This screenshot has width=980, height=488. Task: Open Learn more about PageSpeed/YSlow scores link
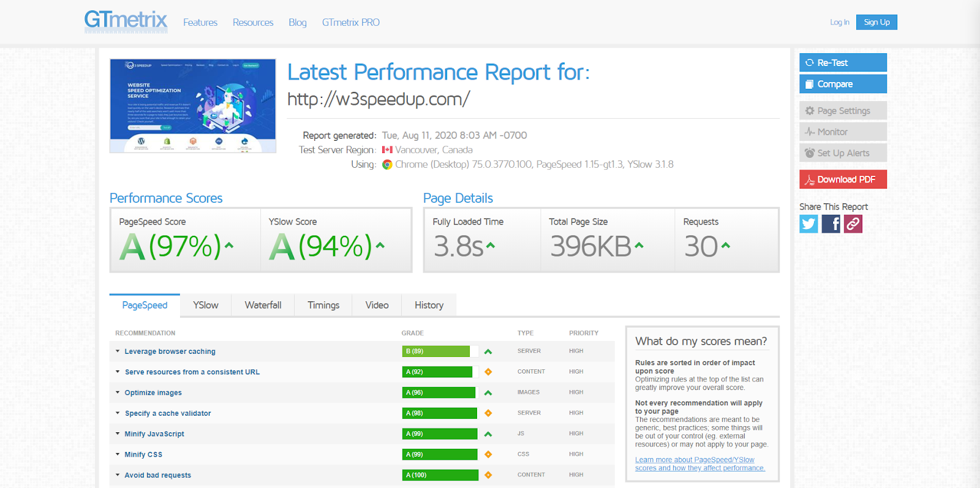(x=699, y=464)
